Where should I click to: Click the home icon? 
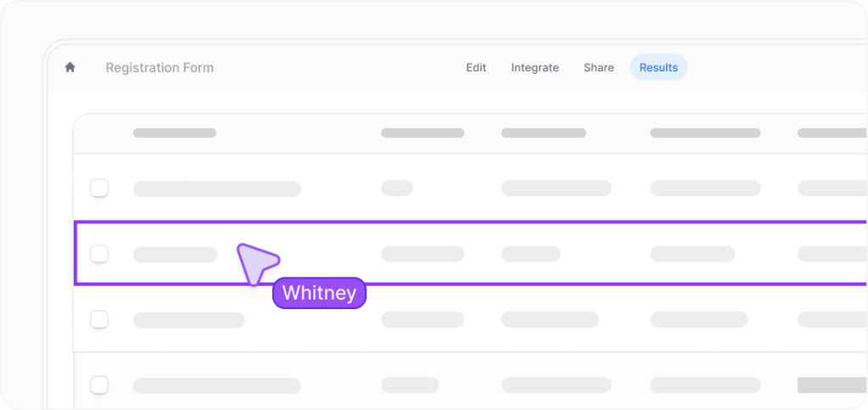(x=70, y=67)
